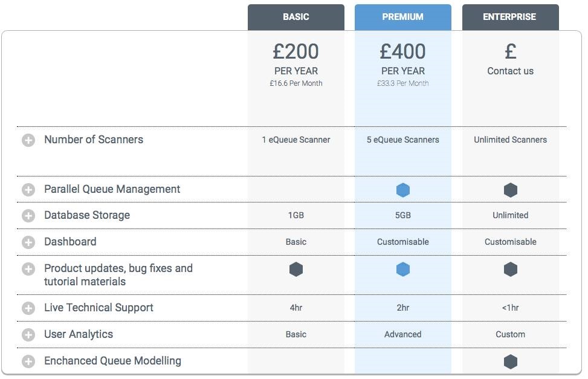This screenshot has width=588, height=379.
Task: Expand the Database Storage plus icon
Action: [x=28, y=216]
